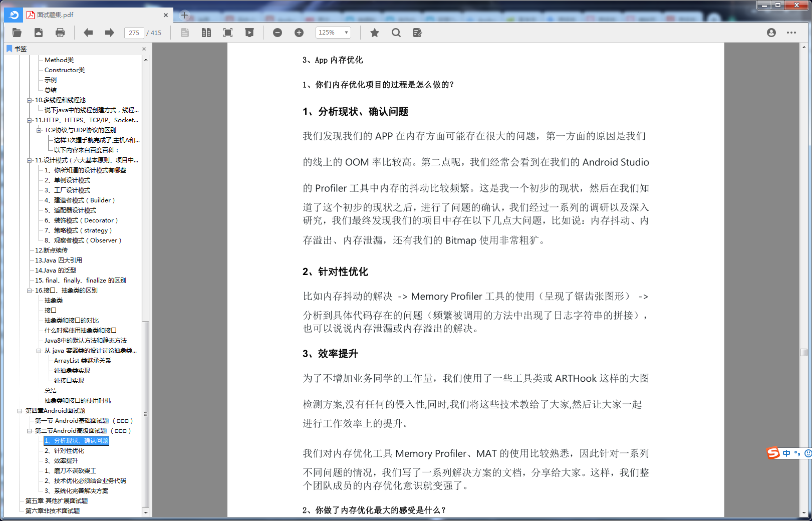Click the Sogou input method S icon
This screenshot has width=812, height=521.
(773, 453)
